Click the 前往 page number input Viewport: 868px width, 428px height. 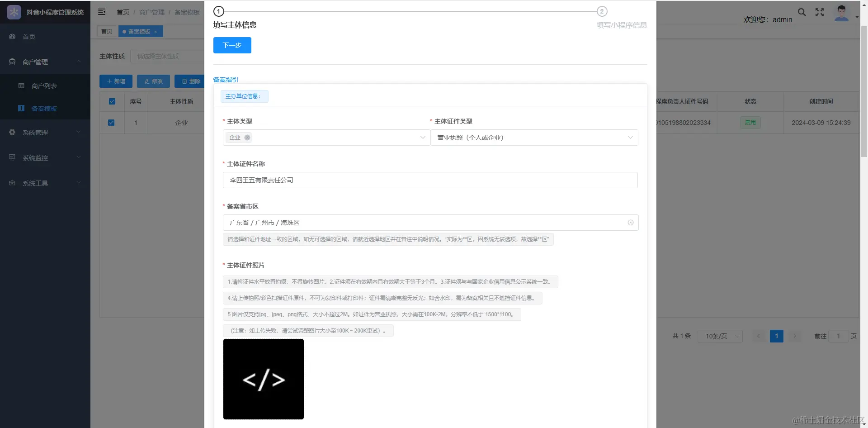pyautogui.click(x=838, y=336)
